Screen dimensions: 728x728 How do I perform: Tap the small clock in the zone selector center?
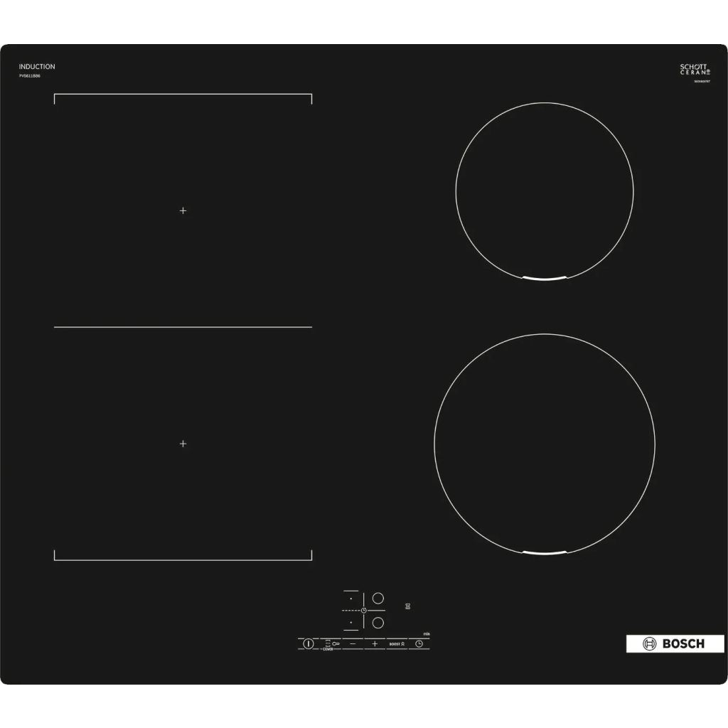[x=363, y=610]
